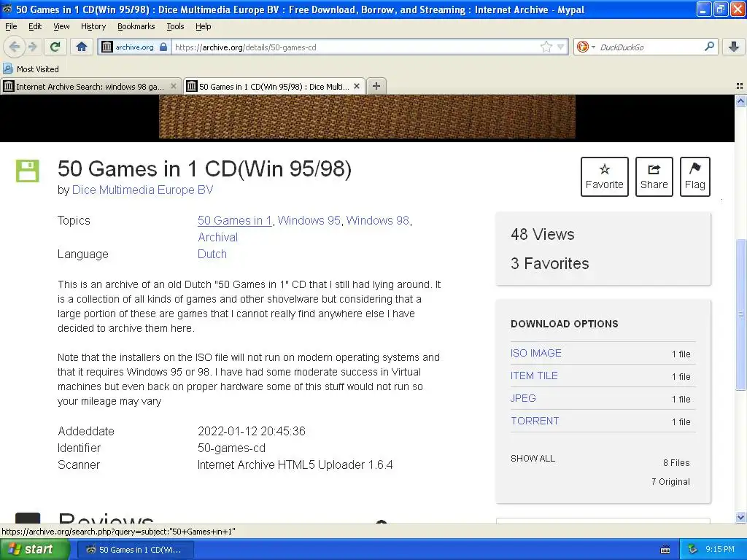Click the DuckDuckGo search field
The width and height of the screenshot is (747, 560).
[650, 47]
